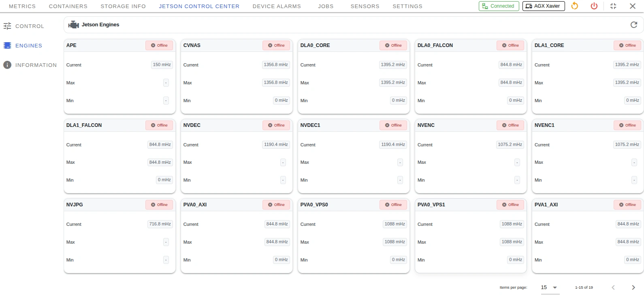The width and height of the screenshot is (644, 298).
Task: Select Engines in the sidebar
Action: (x=28, y=45)
